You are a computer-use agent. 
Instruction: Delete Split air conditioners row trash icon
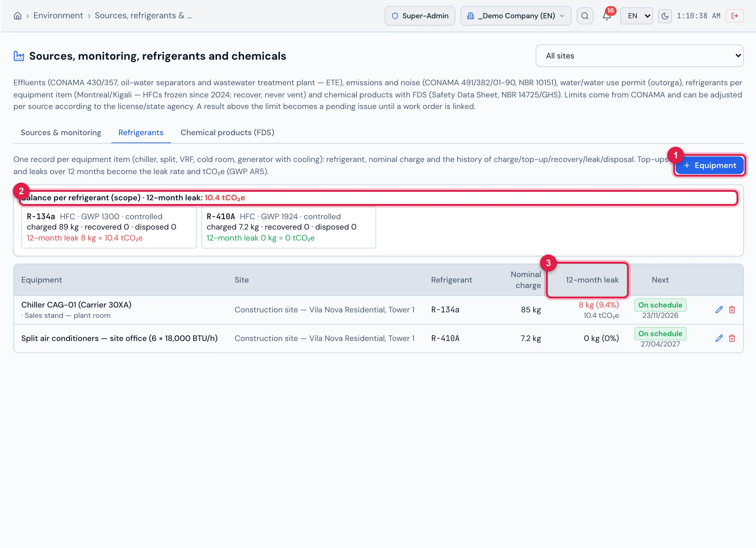[x=732, y=338]
